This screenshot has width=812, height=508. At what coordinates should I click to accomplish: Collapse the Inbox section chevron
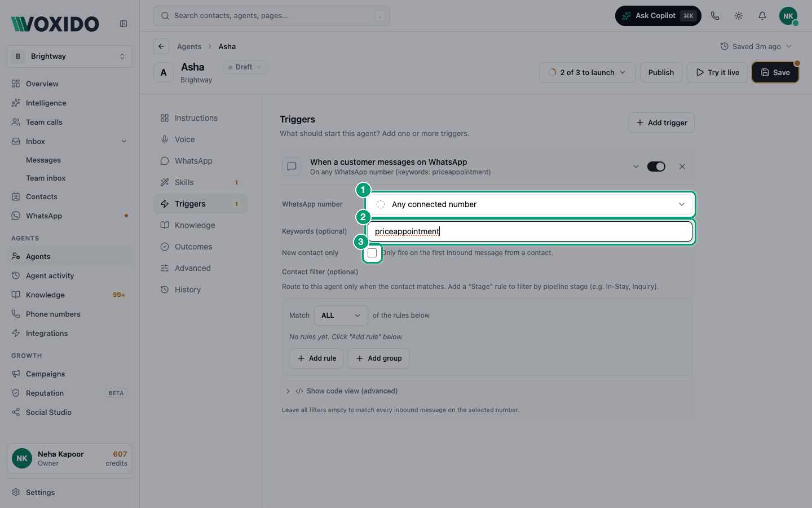pyautogui.click(x=124, y=141)
